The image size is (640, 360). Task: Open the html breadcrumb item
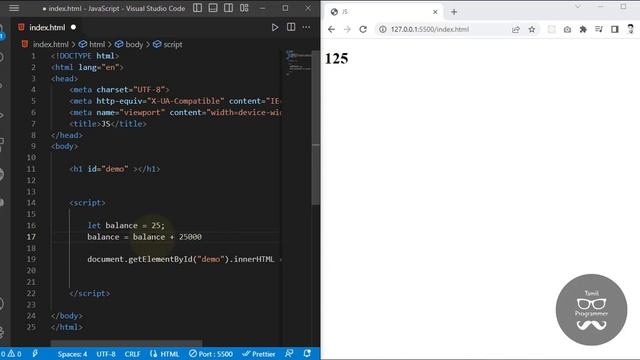click(x=92, y=44)
